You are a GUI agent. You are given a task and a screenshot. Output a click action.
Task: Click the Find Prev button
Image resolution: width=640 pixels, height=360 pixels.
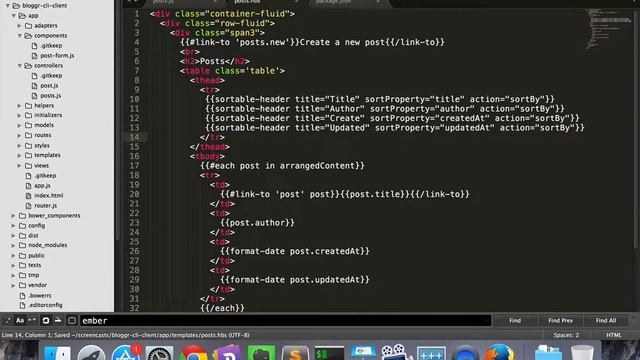point(560,321)
